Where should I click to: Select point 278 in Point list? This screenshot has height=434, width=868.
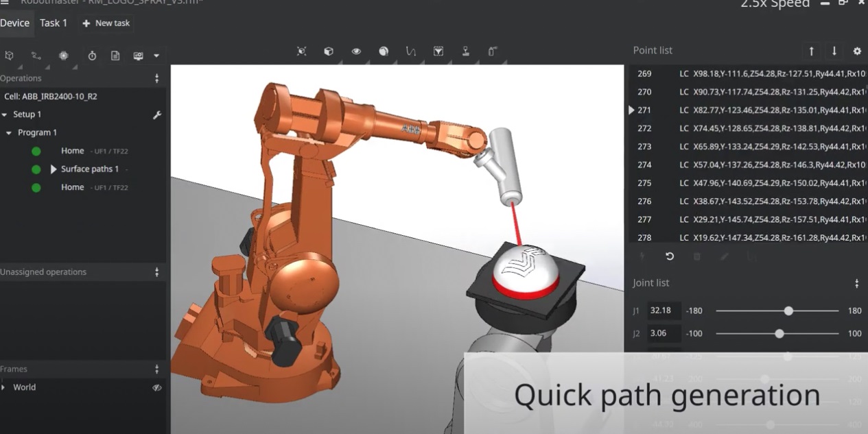pos(749,237)
